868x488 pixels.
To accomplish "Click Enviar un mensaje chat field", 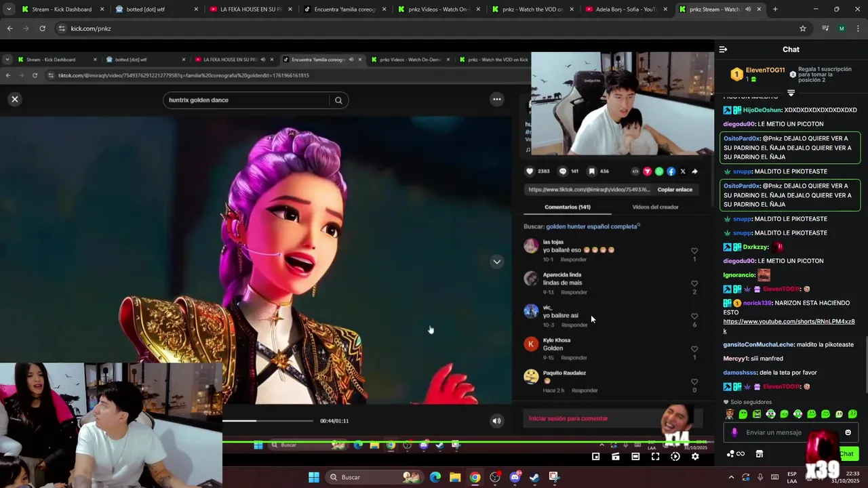I will pos(791,432).
